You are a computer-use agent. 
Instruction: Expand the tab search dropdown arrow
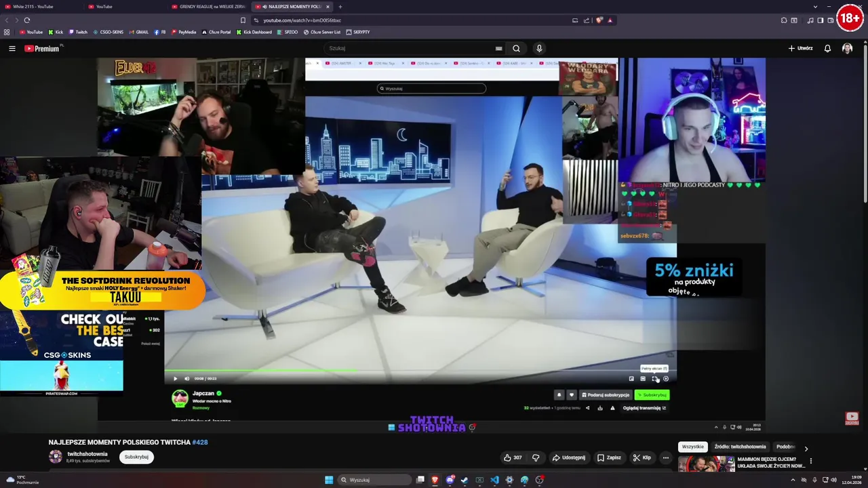pyautogui.click(x=815, y=7)
